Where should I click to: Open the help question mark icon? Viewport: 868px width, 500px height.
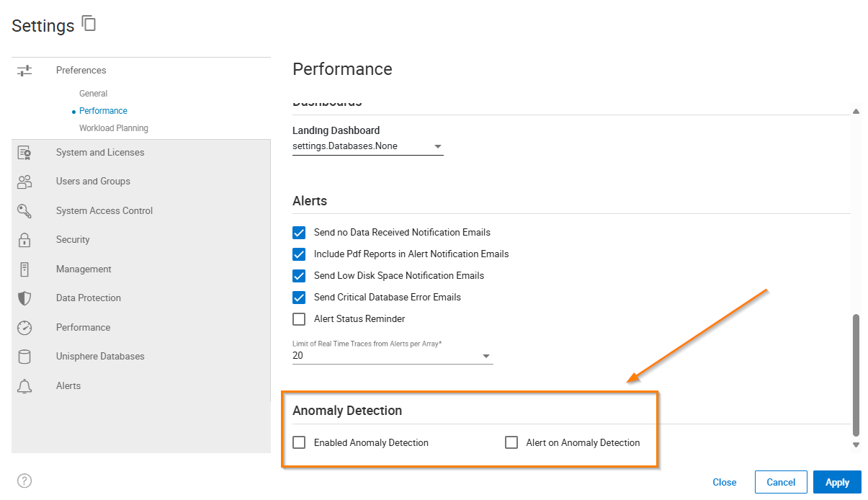tap(24, 481)
